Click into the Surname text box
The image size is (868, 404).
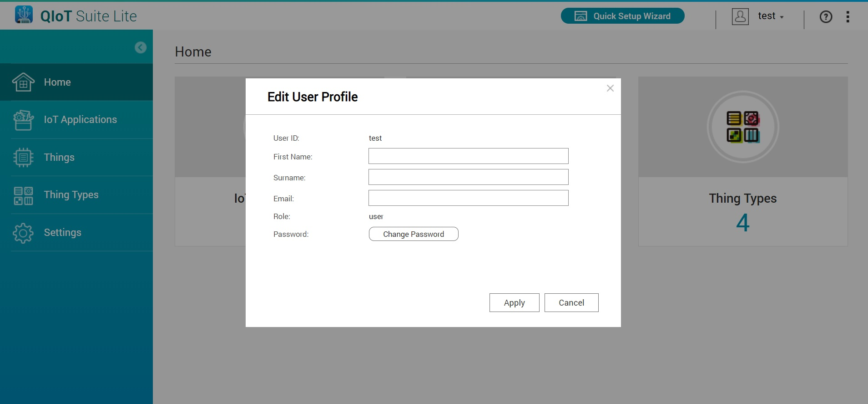pyautogui.click(x=468, y=177)
